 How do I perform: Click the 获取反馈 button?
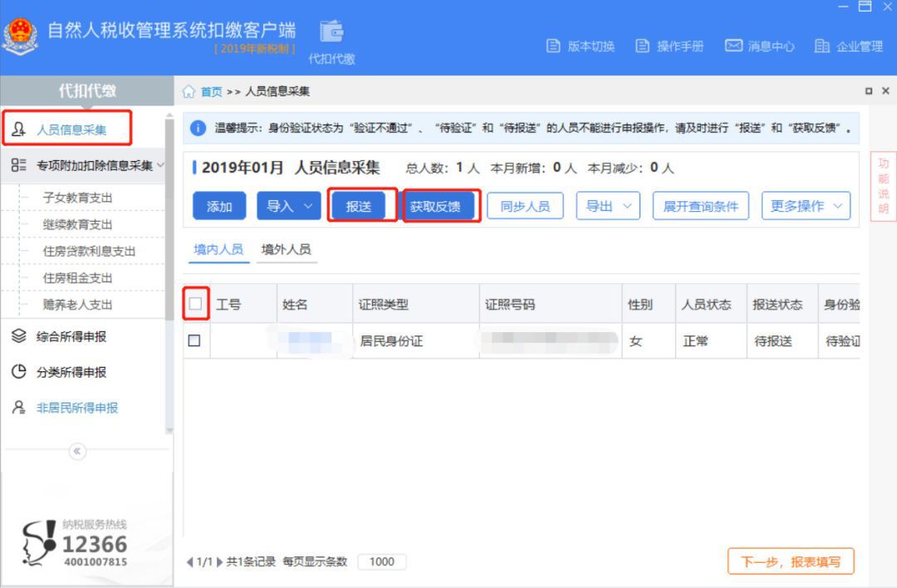[x=439, y=206]
